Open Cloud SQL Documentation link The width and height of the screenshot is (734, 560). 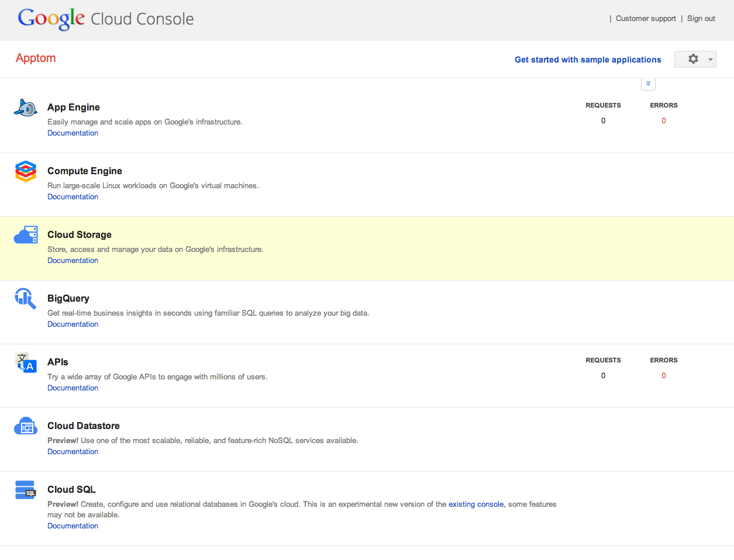[x=73, y=526]
